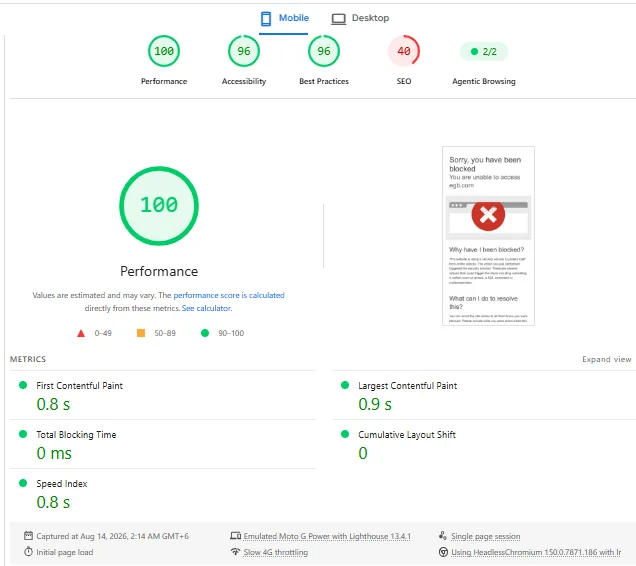Switch to the Mobile tab
The height and width of the screenshot is (566, 636).
pos(284,18)
